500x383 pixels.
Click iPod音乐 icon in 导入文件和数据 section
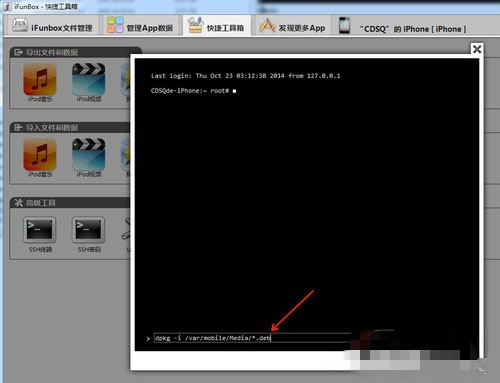click(x=40, y=157)
